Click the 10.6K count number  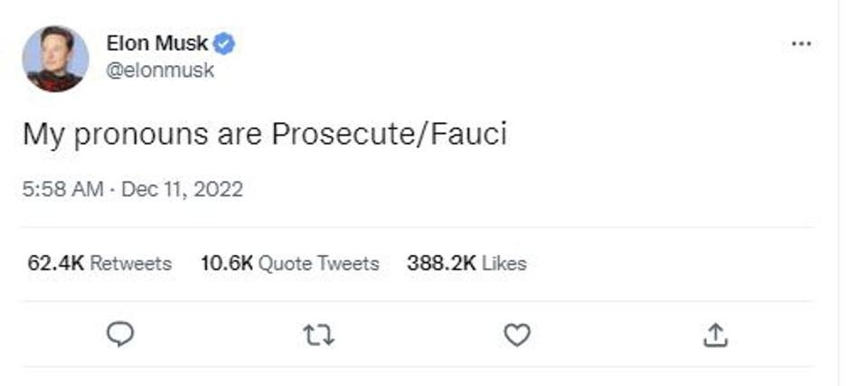227,263
